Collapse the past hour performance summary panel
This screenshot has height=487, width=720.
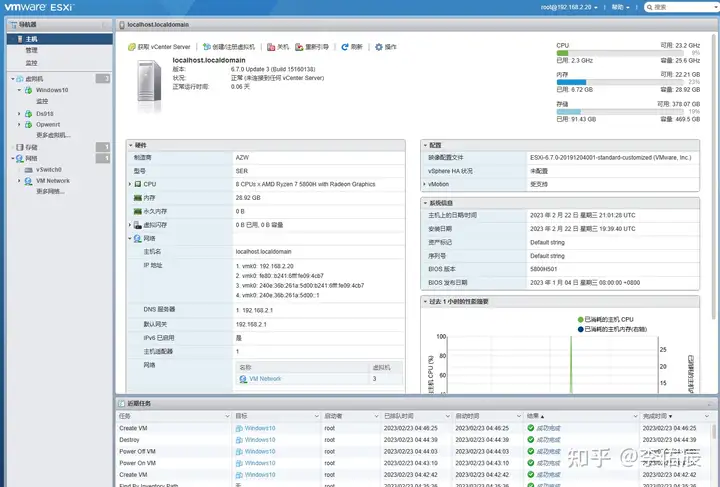425,302
